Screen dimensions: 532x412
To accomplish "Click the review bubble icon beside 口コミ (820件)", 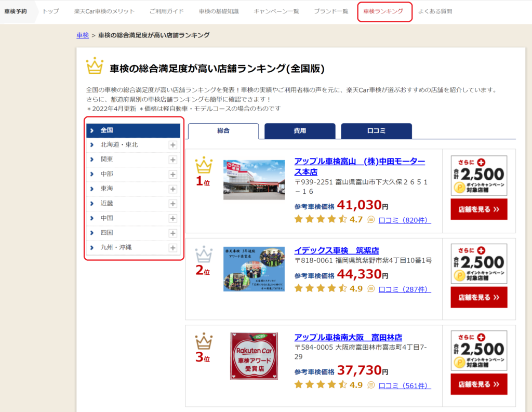I will 371,220.
